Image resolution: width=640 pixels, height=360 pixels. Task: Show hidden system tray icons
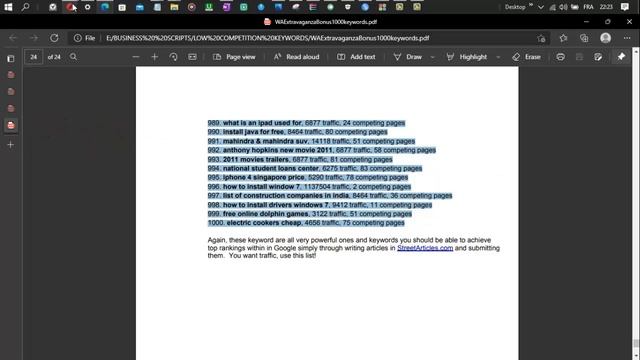tap(541, 7)
